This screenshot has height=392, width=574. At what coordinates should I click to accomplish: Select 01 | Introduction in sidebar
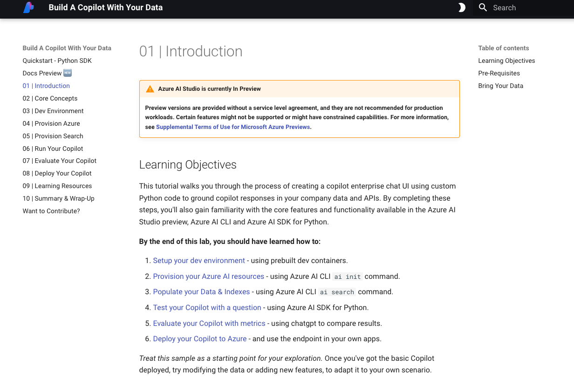click(x=46, y=86)
